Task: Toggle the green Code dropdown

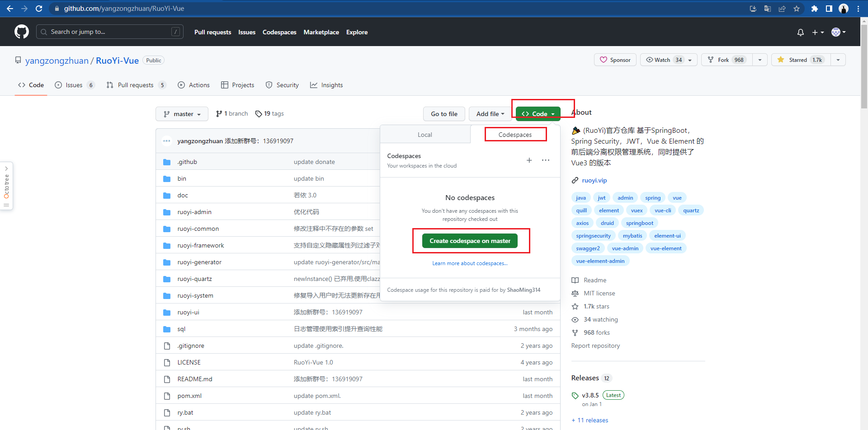Action: (538, 114)
